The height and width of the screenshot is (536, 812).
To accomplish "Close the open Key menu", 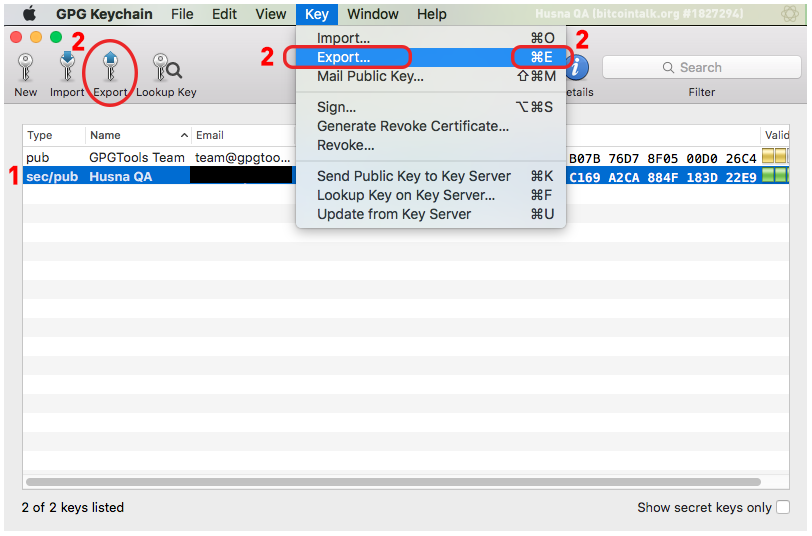I will [x=316, y=14].
